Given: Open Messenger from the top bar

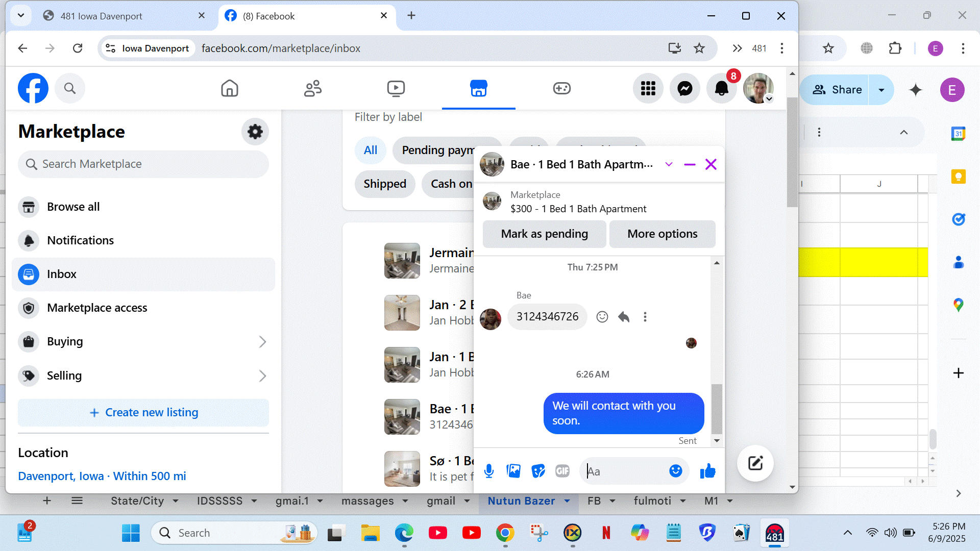Looking at the screenshot, I should [684, 89].
